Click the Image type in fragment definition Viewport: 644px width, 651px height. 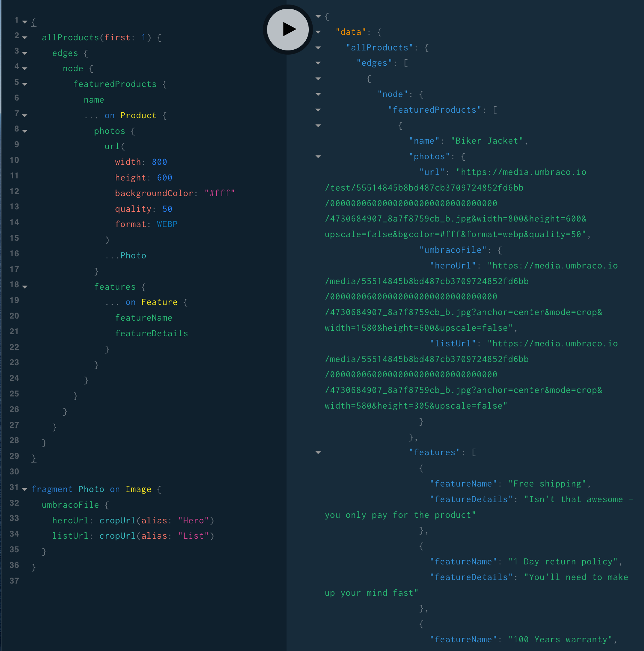point(138,489)
